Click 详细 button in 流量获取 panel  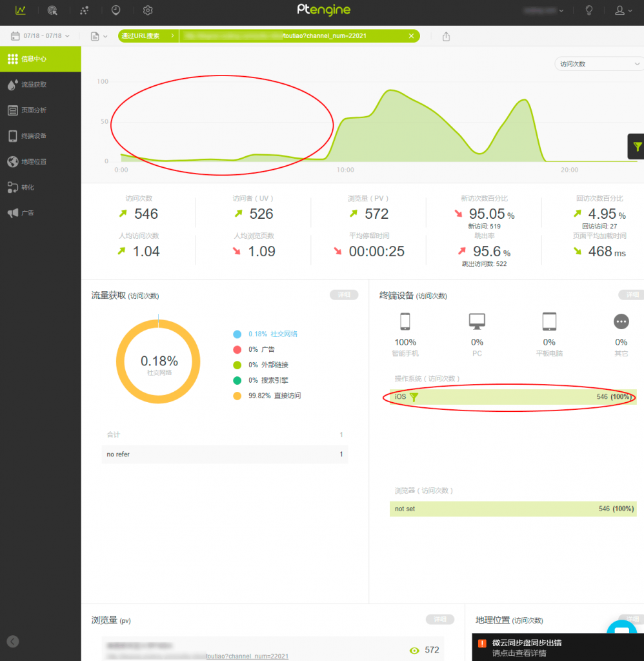click(x=343, y=295)
